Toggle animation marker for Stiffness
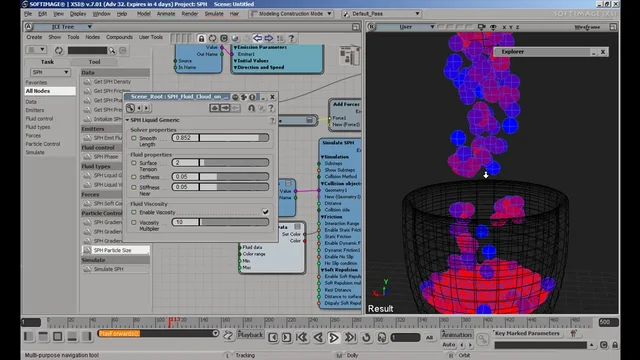 [x=133, y=177]
